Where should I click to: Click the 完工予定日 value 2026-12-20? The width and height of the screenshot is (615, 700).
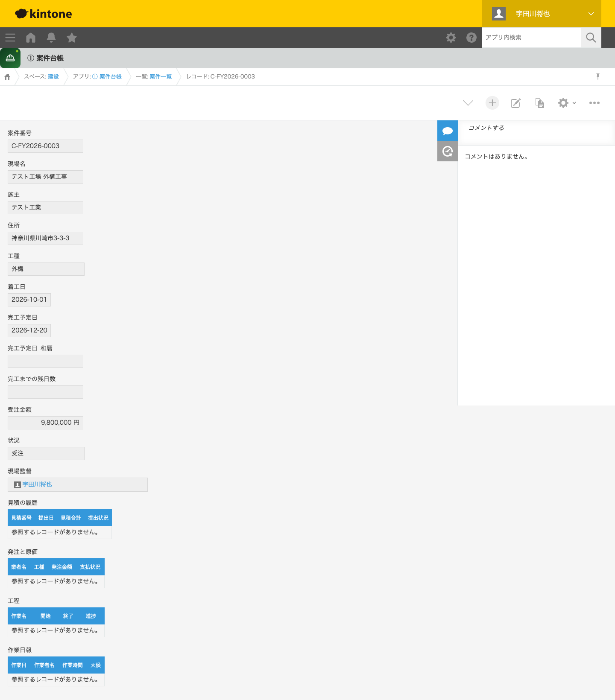click(29, 330)
